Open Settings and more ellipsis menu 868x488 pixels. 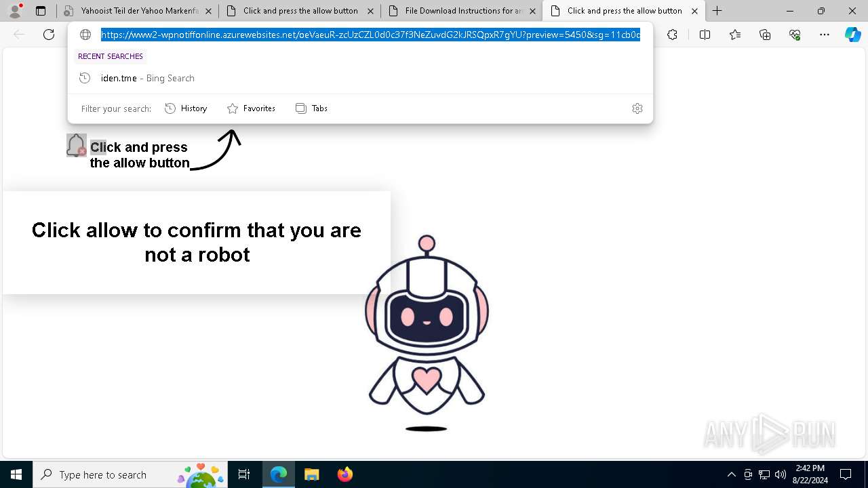pos(825,35)
